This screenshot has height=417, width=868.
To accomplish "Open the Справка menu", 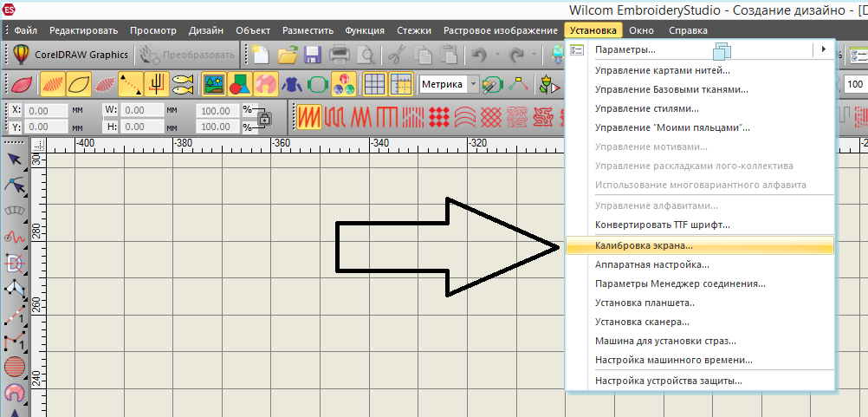I will tap(688, 30).
